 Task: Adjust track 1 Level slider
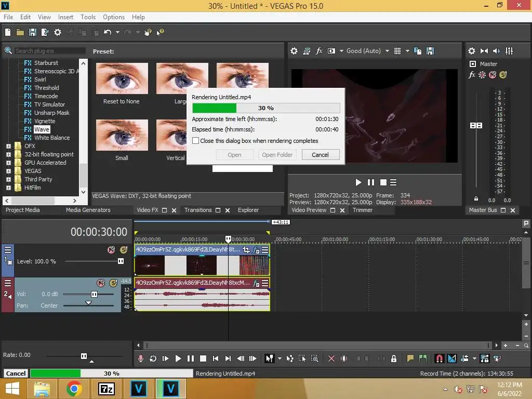tap(121, 261)
